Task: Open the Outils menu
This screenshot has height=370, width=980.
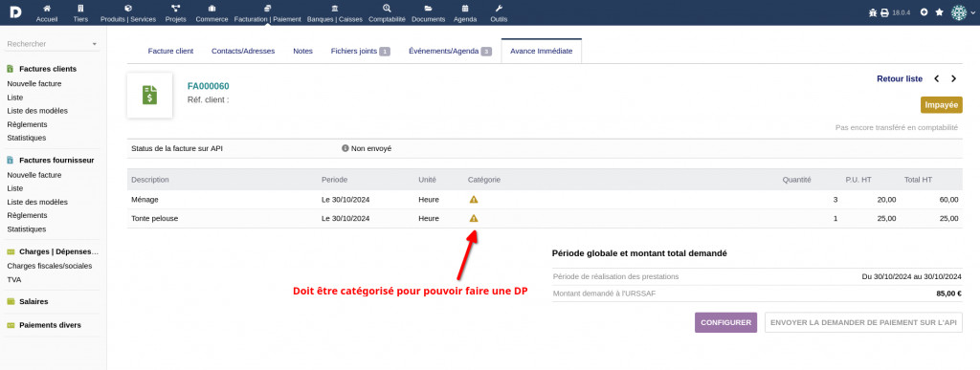Action: [x=499, y=13]
